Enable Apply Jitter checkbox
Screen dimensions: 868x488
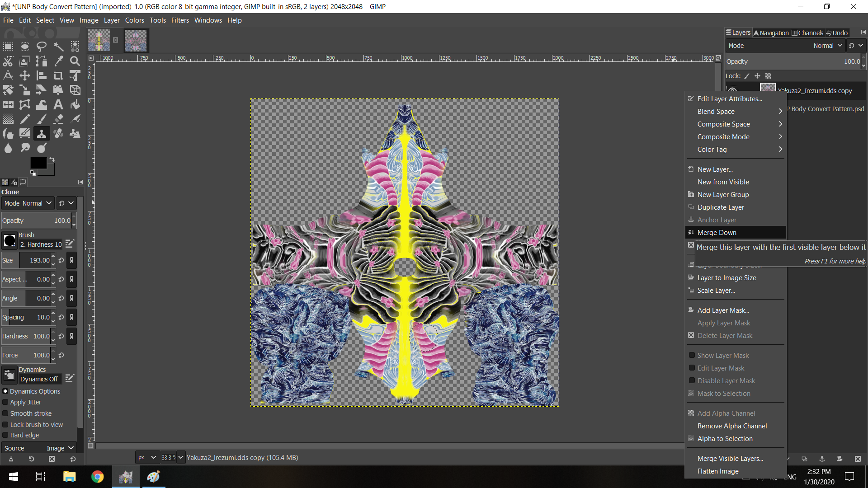click(5, 402)
